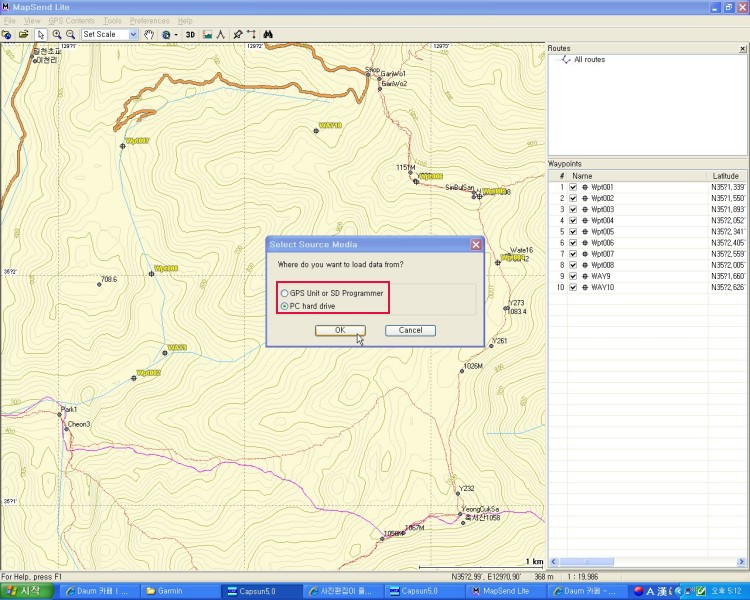
Task: Select the zoom out magnifier tool
Action: (x=70, y=34)
